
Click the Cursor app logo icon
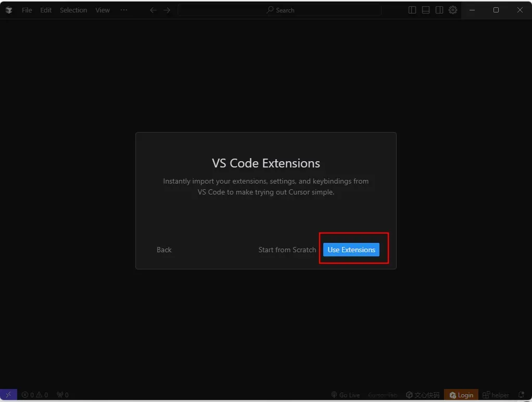(x=9, y=10)
